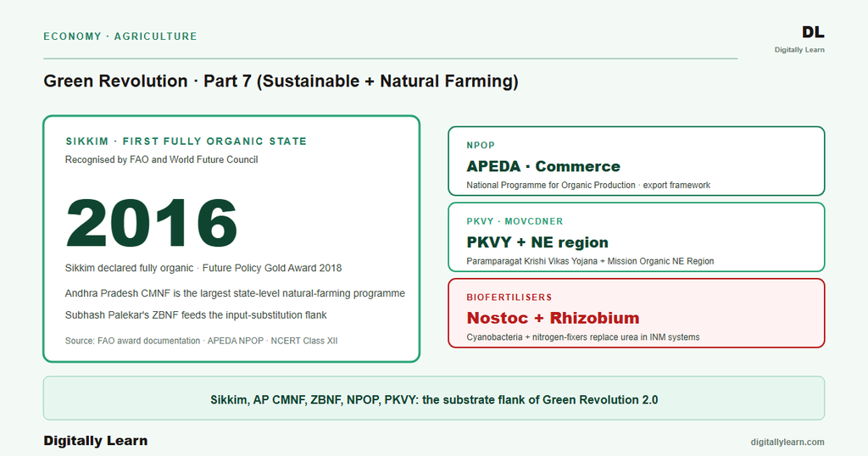
Task: Click the 'Andhra Pradesh CMNF' sentence
Action: (x=235, y=293)
